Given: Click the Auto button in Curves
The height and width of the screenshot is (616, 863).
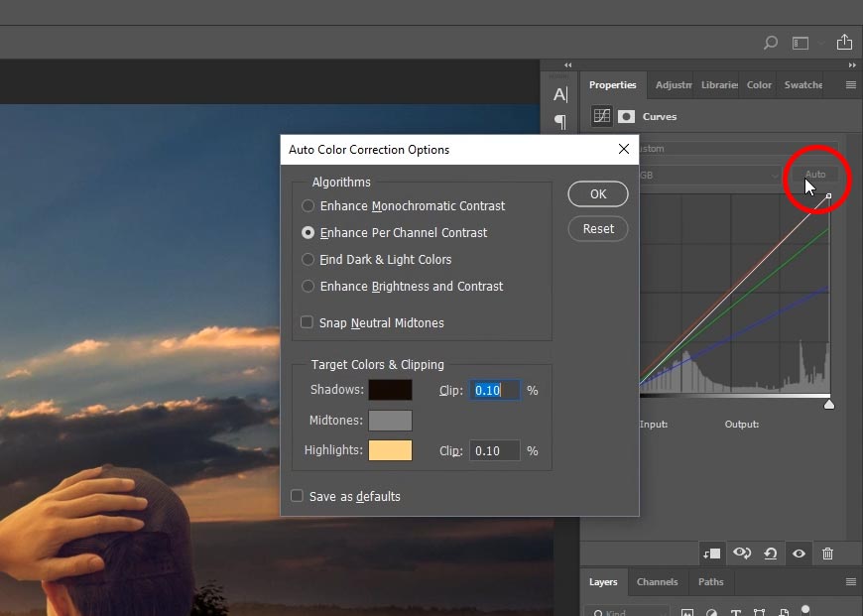Looking at the screenshot, I should 815,174.
